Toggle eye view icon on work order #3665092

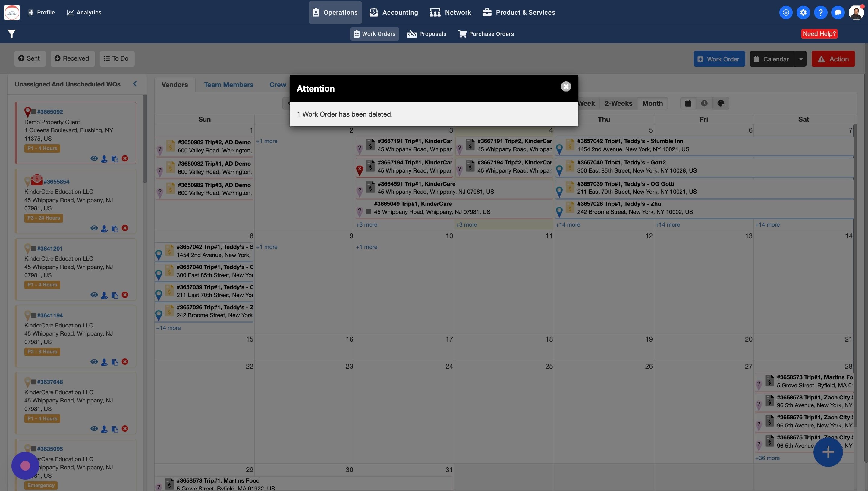point(94,158)
